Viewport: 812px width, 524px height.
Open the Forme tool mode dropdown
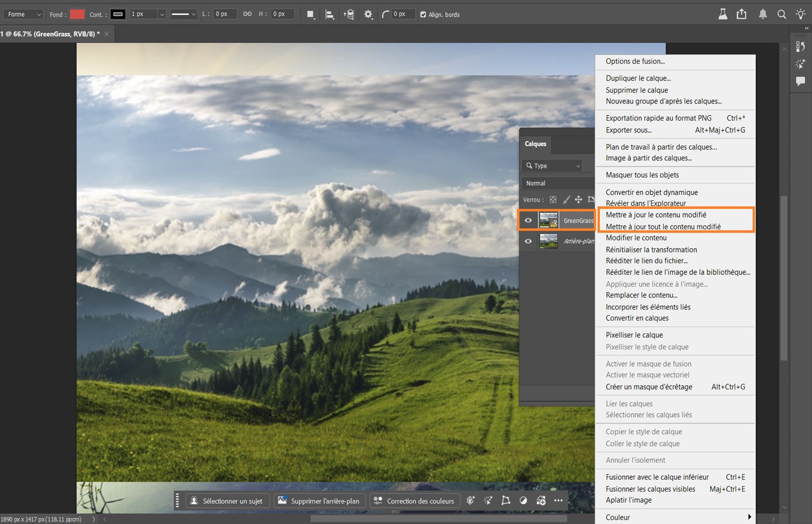23,14
